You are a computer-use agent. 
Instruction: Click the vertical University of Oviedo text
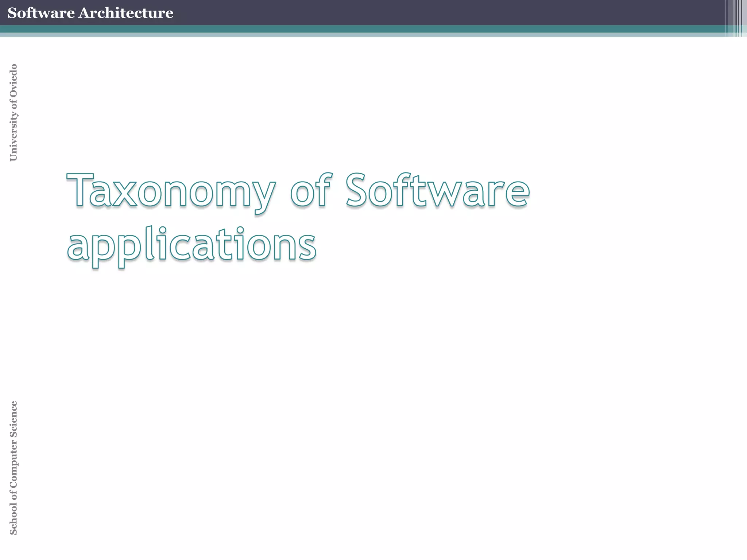pos(13,112)
